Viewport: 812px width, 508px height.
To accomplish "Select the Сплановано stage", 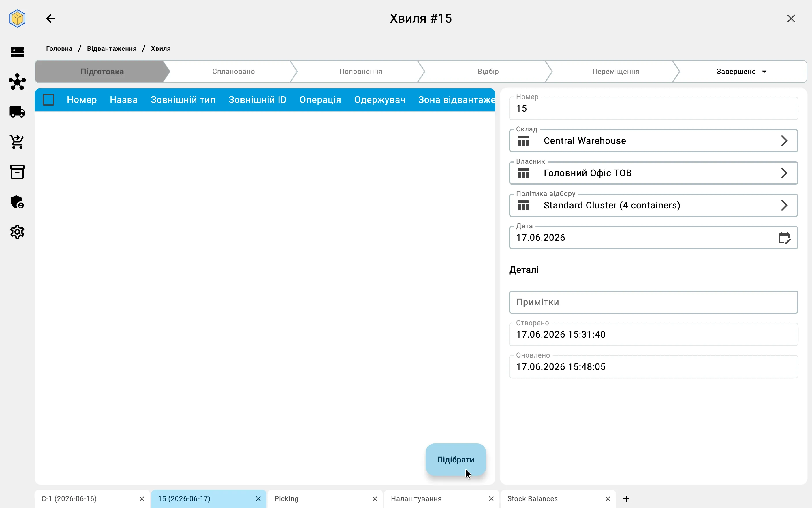I will (x=234, y=72).
